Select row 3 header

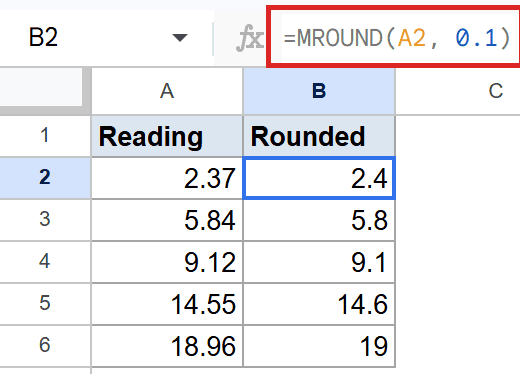(x=45, y=220)
